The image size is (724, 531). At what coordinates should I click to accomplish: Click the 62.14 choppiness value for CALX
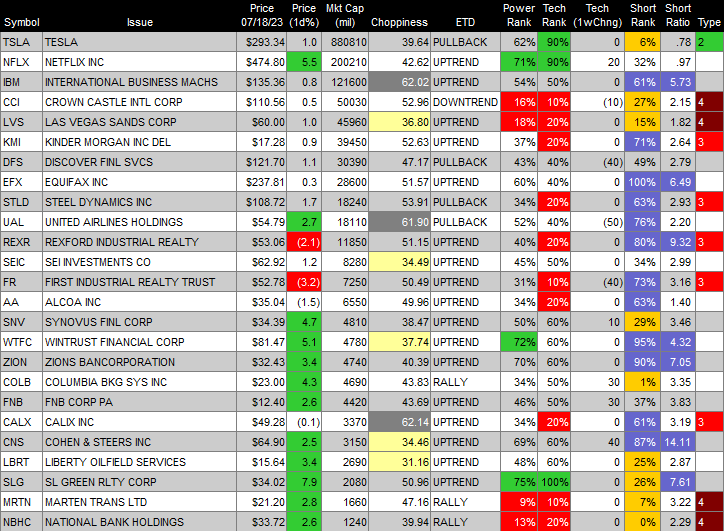coord(399,422)
